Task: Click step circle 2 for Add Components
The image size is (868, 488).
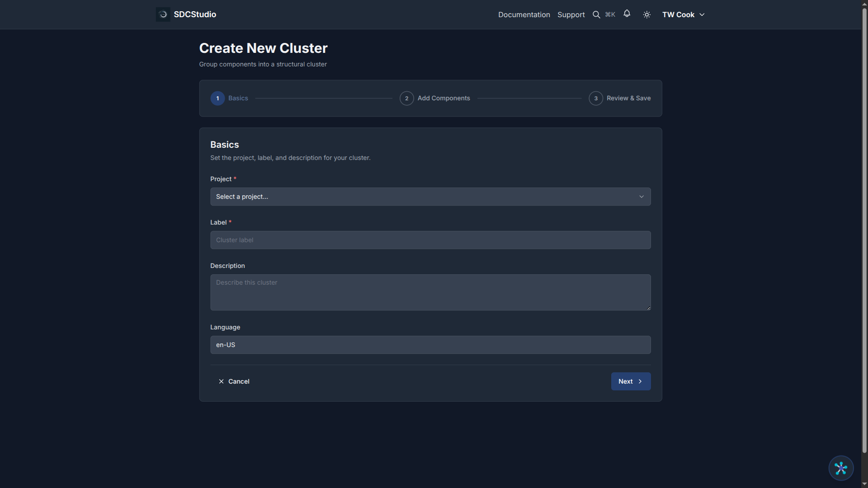Action: (x=406, y=98)
